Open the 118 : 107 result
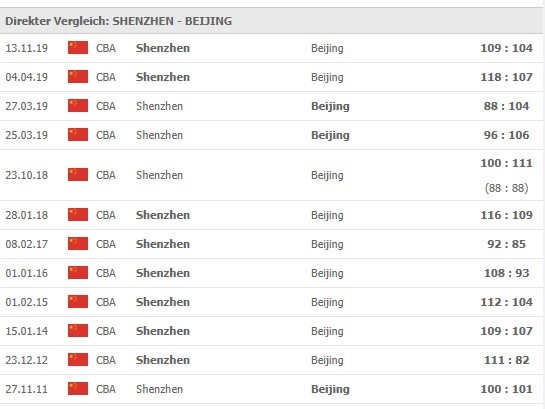This screenshot has width=545, height=409. (x=506, y=77)
